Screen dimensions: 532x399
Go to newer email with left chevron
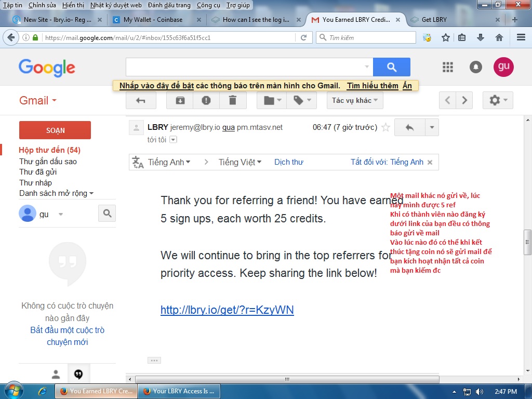447,100
